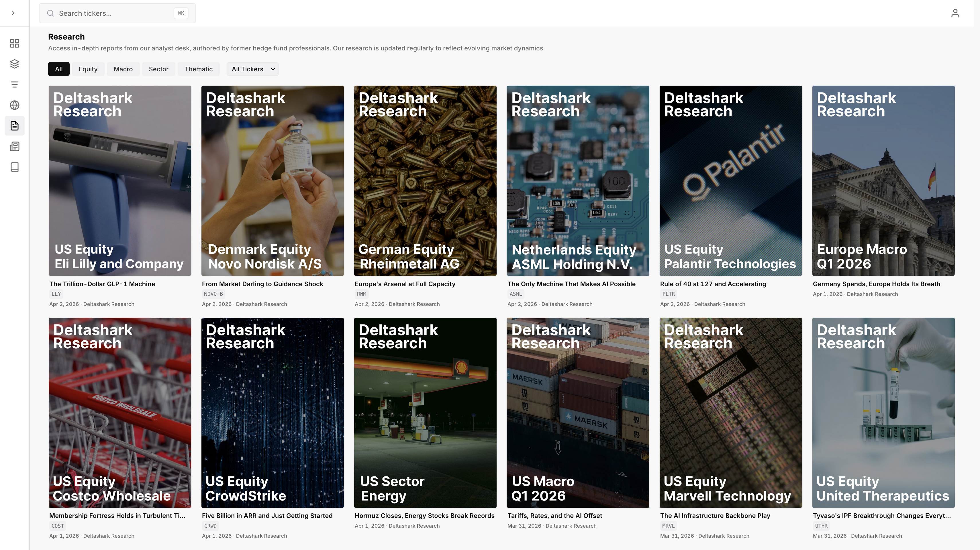Click the globe markets icon in sidebar

(x=14, y=105)
